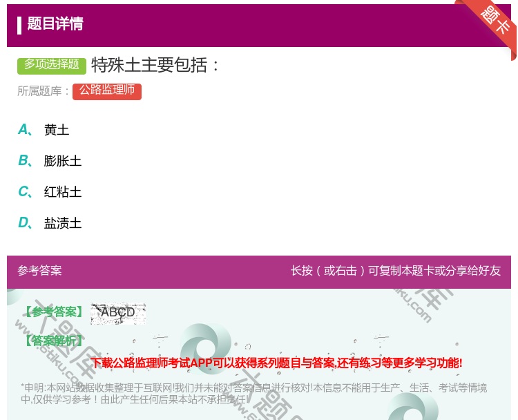518x420 pixels.
Task: Click the question text 特殊土主要包括
Action: coord(155,65)
